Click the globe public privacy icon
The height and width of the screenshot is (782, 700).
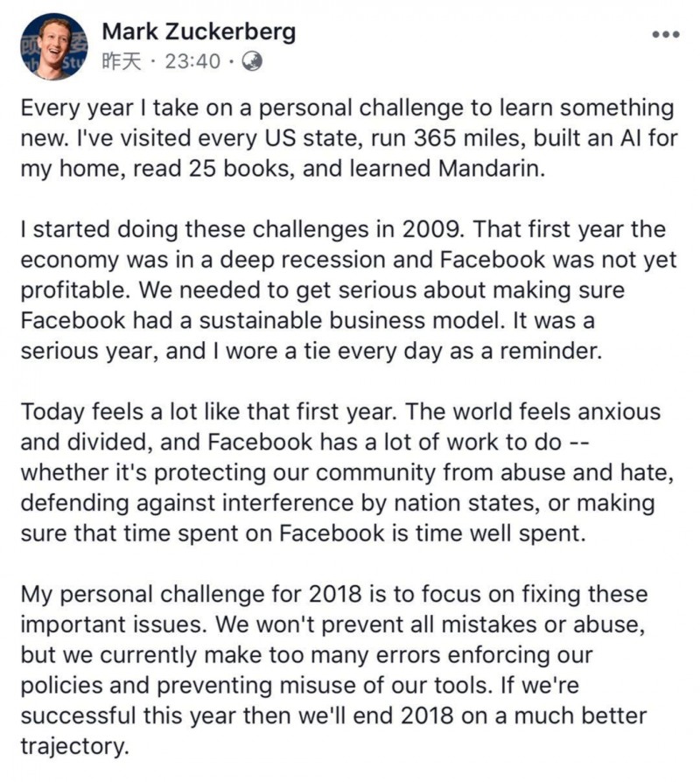tap(252, 61)
